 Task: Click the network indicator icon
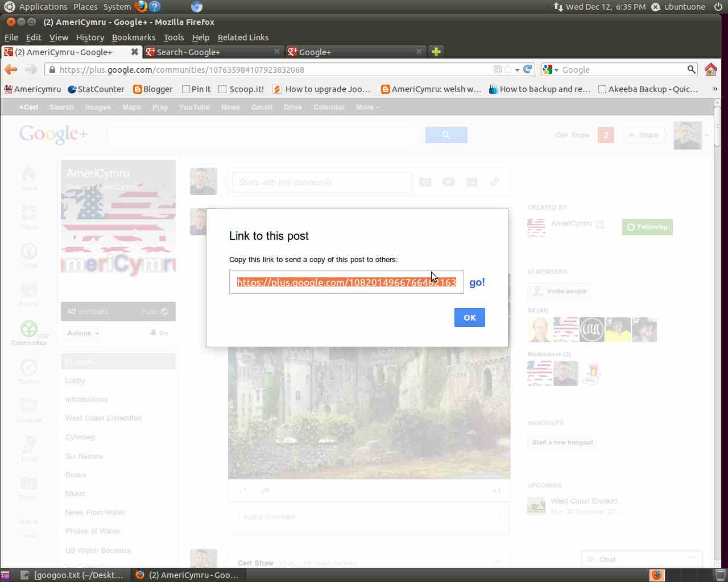tap(559, 7)
